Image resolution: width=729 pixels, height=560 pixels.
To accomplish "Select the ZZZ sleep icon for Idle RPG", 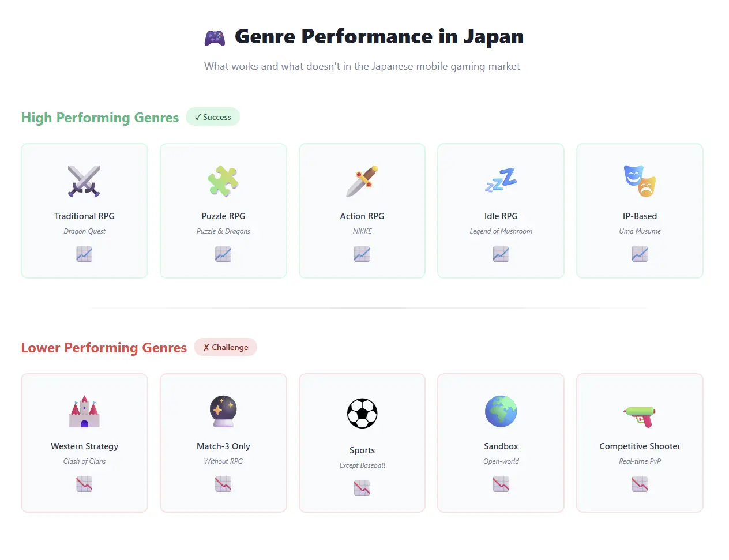I will [501, 181].
